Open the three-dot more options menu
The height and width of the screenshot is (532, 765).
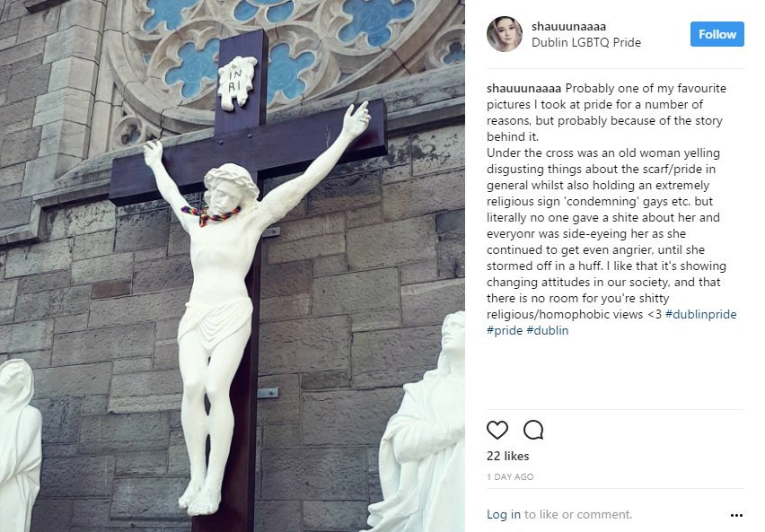click(736, 515)
